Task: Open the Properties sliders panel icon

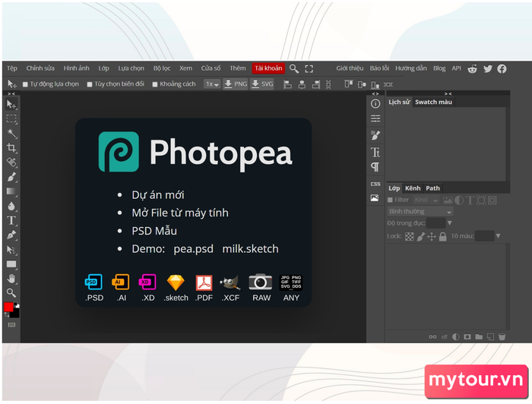Action: pos(375,118)
